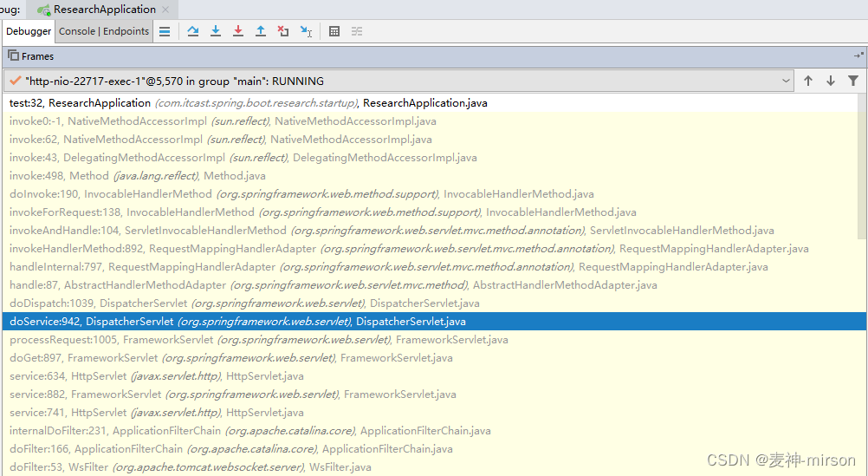Select the next frame with down arrow
868x476 pixels.
pyautogui.click(x=831, y=81)
